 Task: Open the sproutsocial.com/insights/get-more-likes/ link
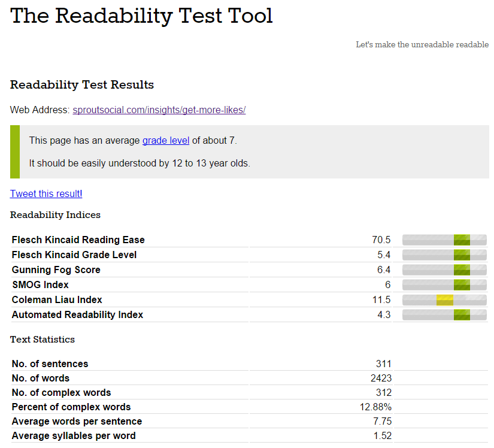159,110
